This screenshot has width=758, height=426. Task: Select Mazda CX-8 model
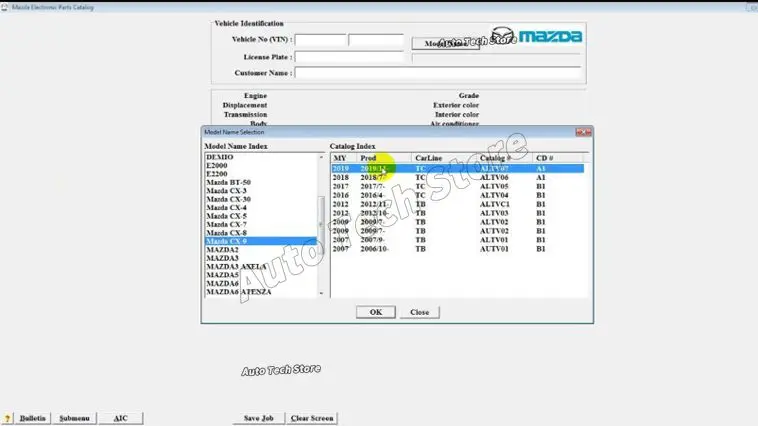click(x=226, y=233)
